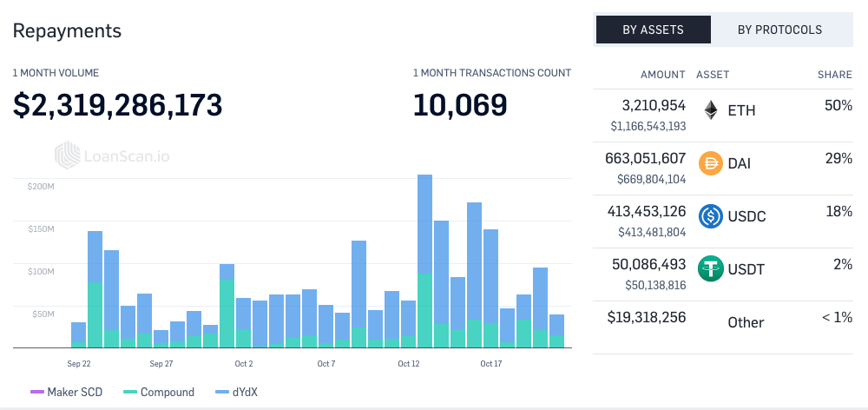Click the 1 month volume dollar figure
This screenshot has height=410, width=868.
117,105
